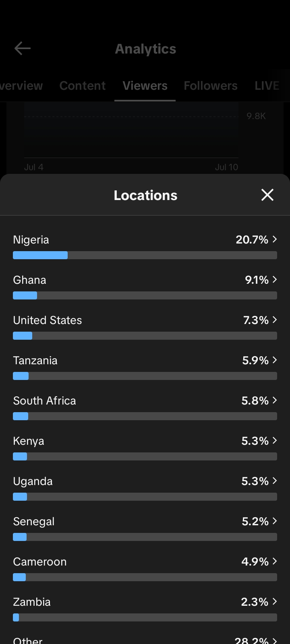This screenshot has height=644, width=290.
Task: Open the Ghana chevron arrow
Action: click(275, 279)
